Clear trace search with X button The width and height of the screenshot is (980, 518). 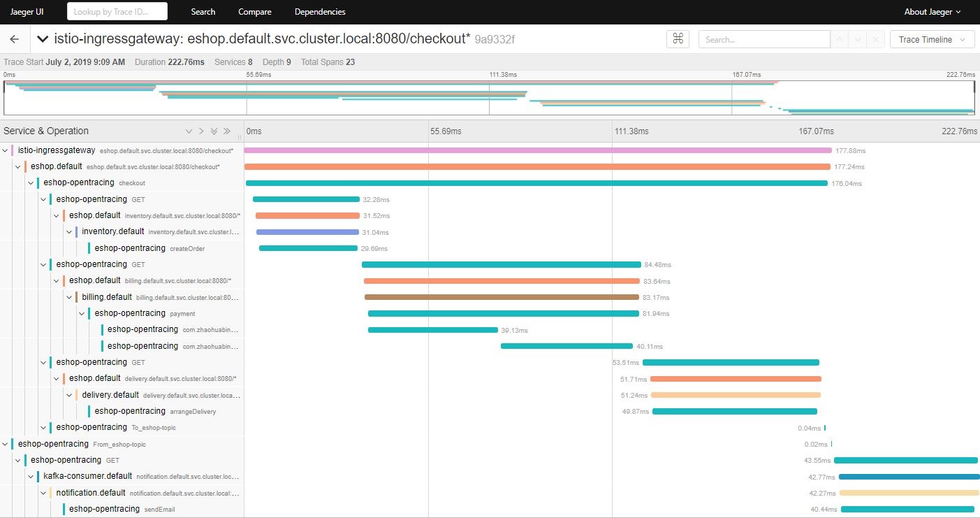(x=876, y=39)
